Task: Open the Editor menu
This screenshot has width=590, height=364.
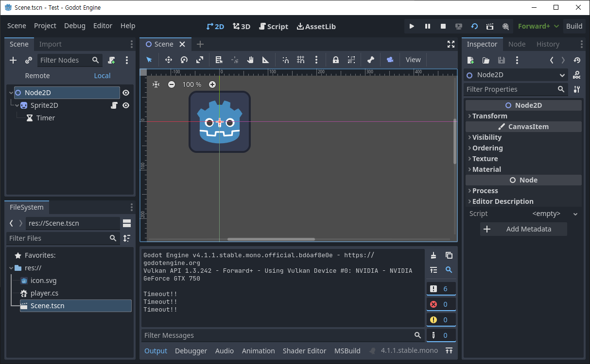Action: click(103, 26)
